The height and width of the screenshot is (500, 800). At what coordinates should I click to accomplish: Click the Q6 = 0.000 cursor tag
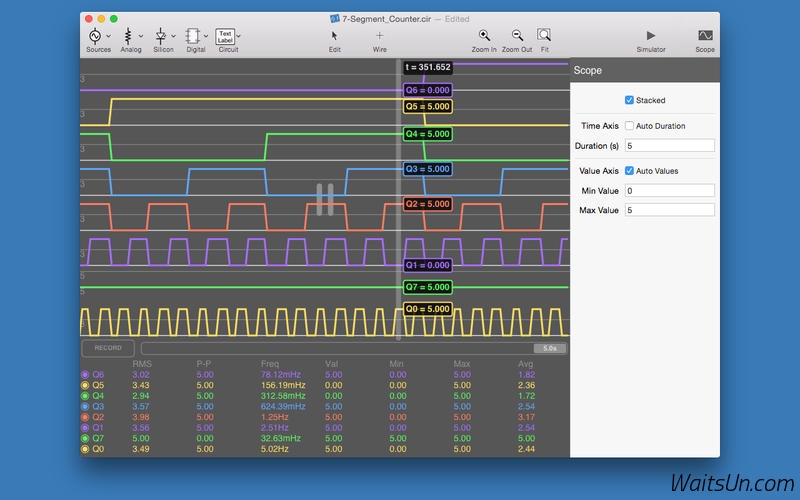point(428,90)
